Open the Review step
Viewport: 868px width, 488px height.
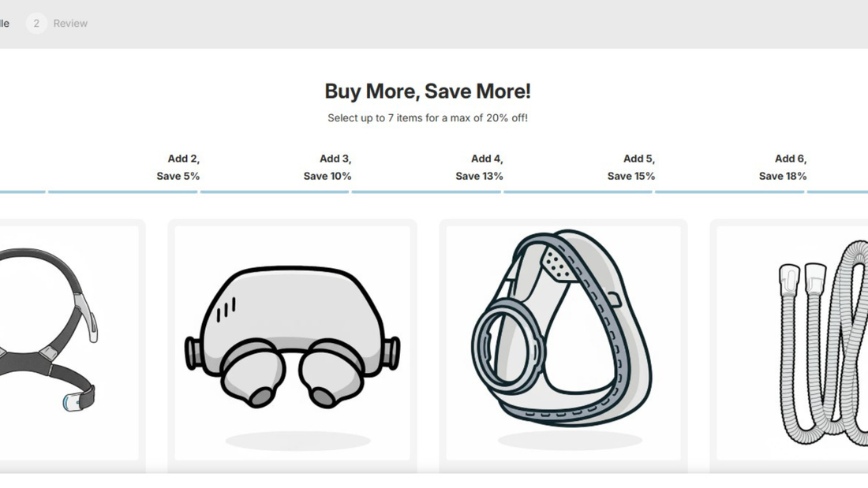[70, 24]
